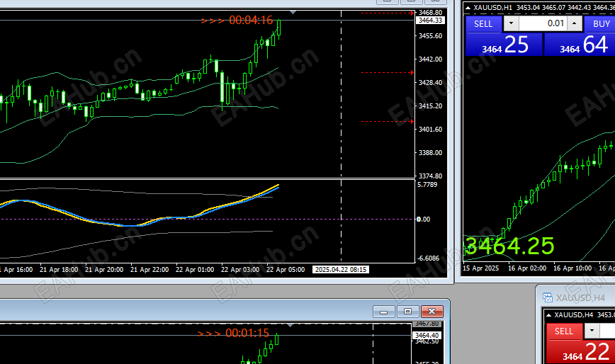Click the 3468.80 price axis label
This screenshot has width=615, height=364.
coord(430,13)
